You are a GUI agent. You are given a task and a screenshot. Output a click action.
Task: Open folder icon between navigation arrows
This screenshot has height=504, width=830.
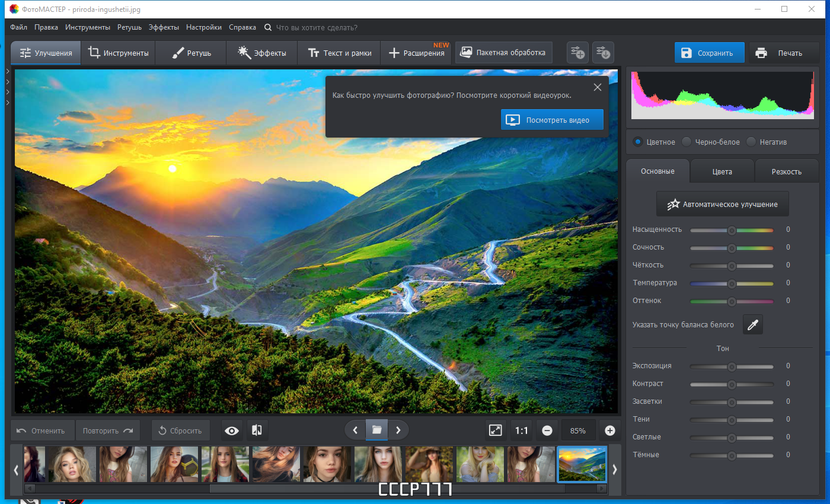[x=376, y=430]
